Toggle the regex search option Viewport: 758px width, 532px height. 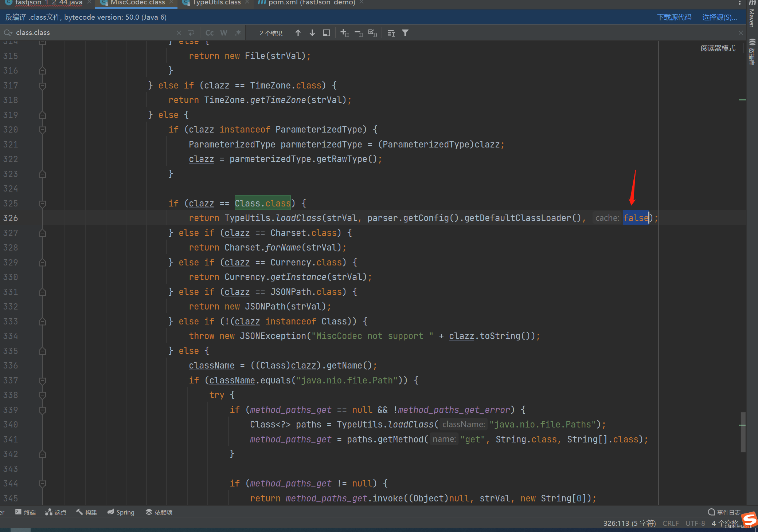pos(238,33)
